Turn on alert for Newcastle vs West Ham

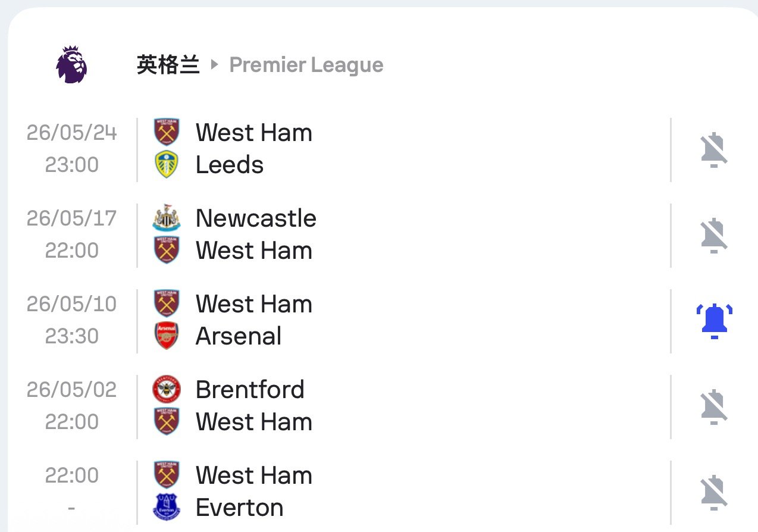click(714, 235)
